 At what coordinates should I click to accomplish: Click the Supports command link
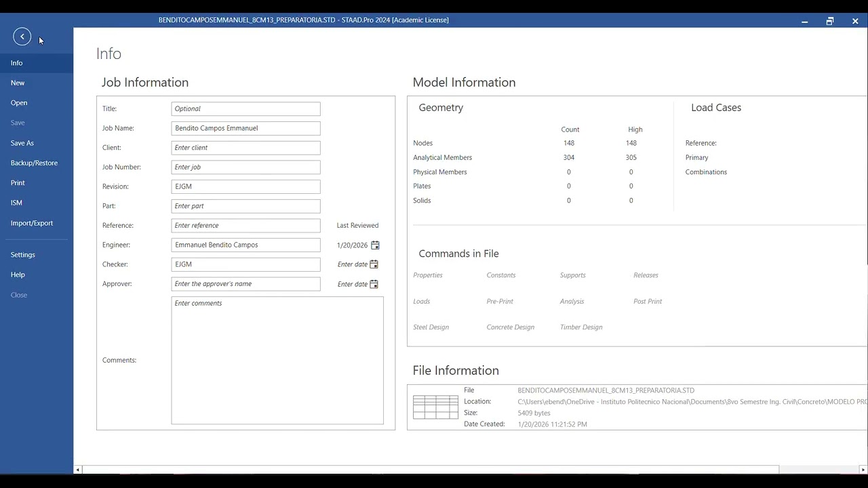pos(573,275)
